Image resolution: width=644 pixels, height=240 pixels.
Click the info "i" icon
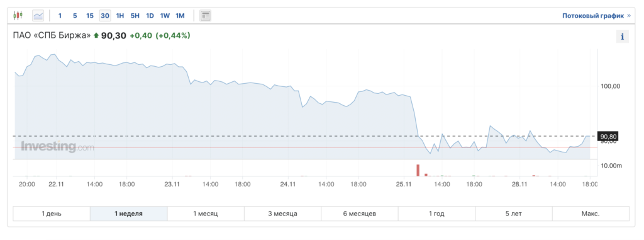(622, 37)
